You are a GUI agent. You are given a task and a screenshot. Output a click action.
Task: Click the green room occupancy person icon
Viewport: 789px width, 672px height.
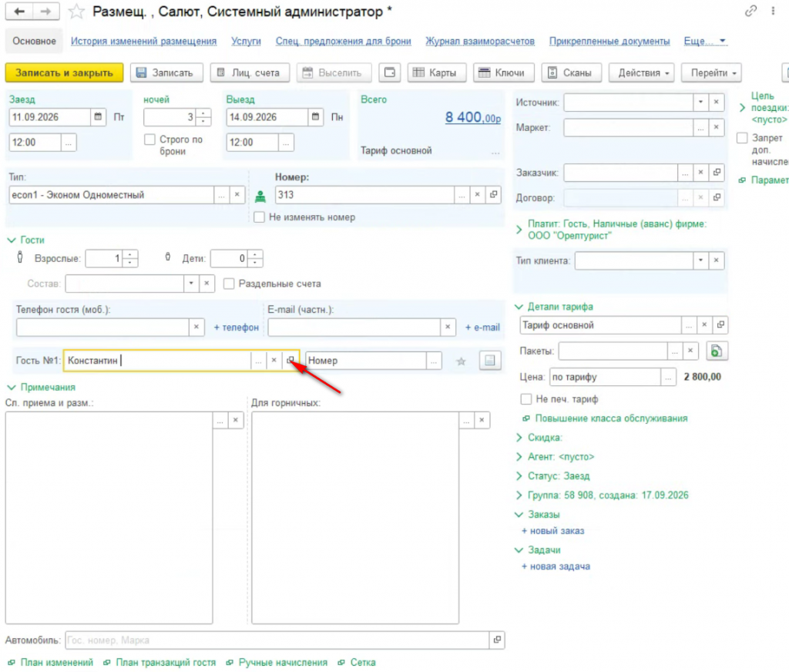pyautogui.click(x=260, y=197)
